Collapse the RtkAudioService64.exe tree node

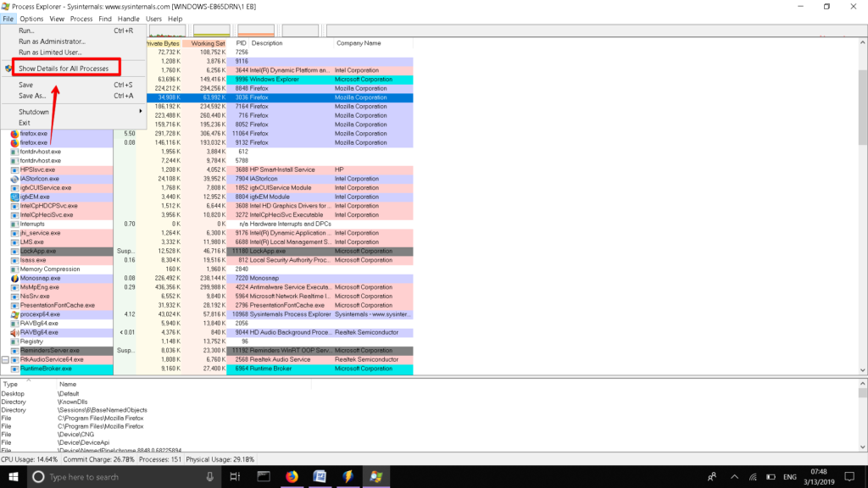coord(5,359)
